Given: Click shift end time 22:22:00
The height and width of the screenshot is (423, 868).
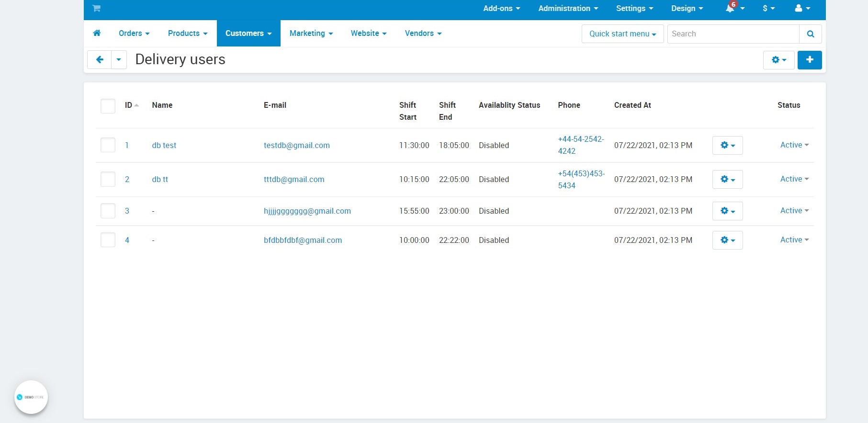Looking at the screenshot, I should 454,240.
